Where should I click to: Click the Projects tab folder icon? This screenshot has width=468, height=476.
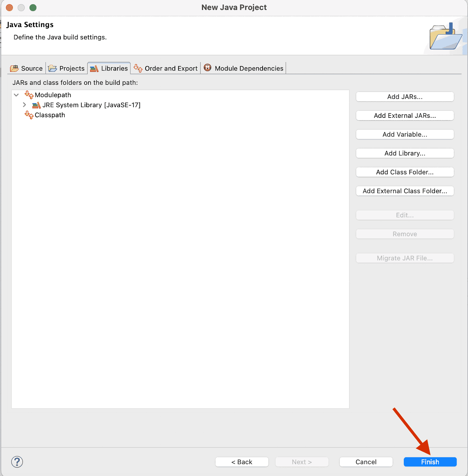[x=53, y=68]
